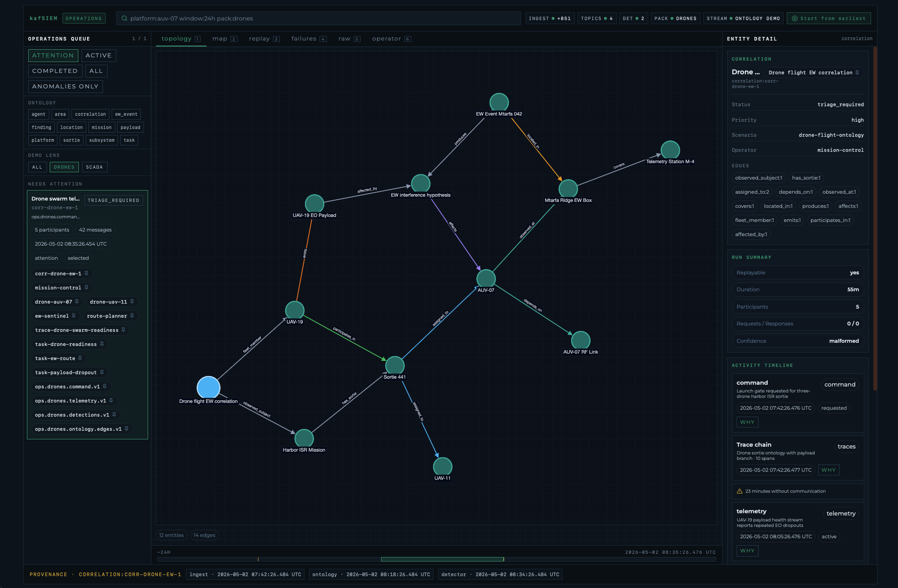Click the orange marker on the timeline

(x=258, y=559)
